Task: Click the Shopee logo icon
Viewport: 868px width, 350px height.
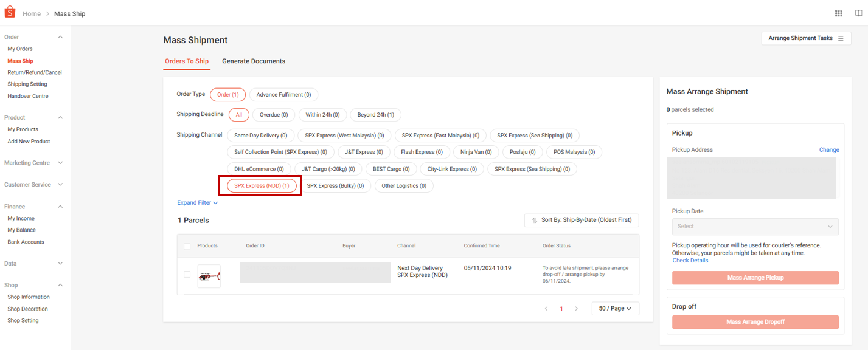Action: click(x=10, y=13)
